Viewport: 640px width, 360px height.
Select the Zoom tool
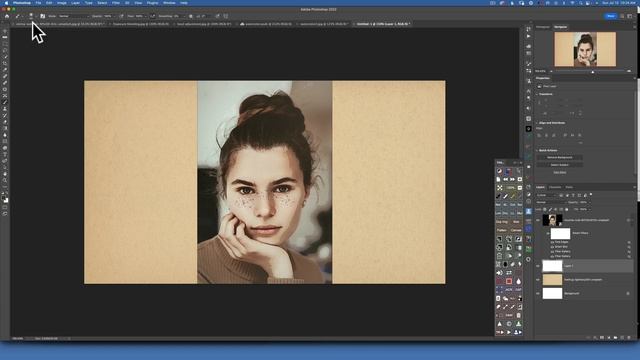pos(5,180)
